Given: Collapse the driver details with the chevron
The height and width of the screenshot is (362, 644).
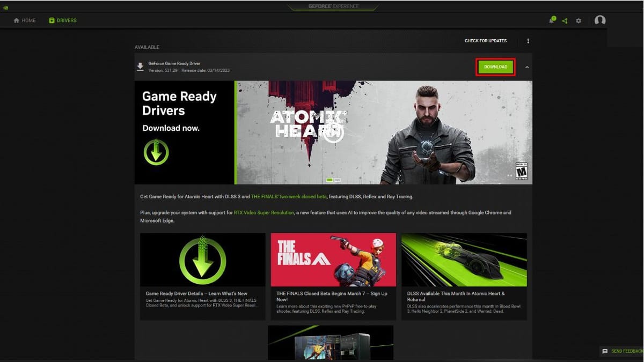Looking at the screenshot, I should point(526,67).
